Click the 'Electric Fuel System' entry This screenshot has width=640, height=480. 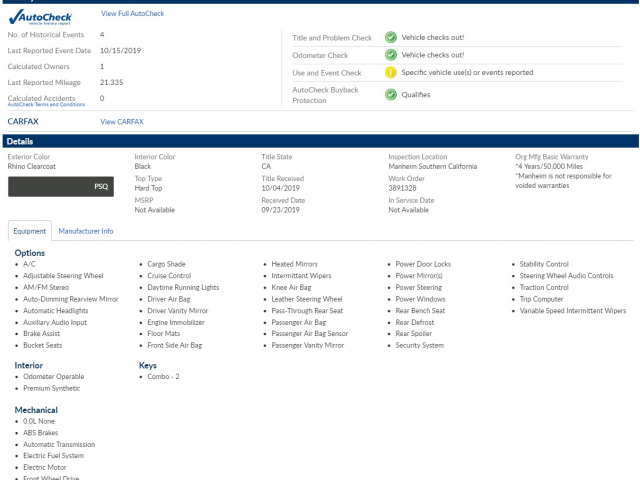pos(53,456)
